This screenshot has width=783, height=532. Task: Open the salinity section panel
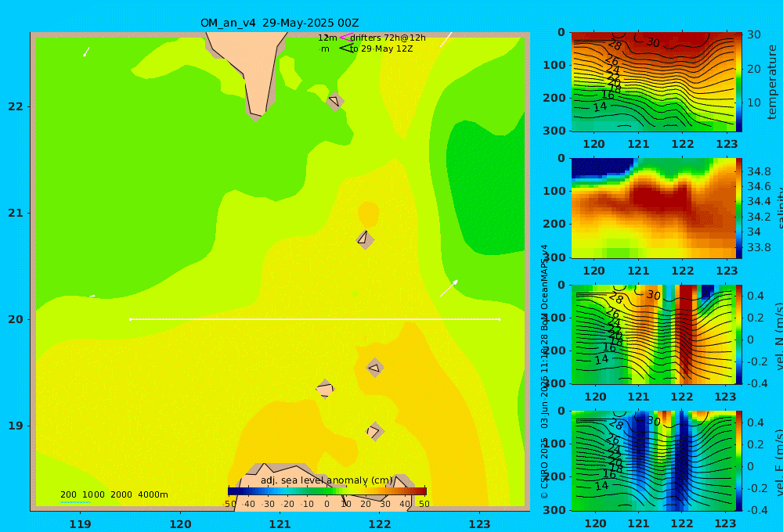coord(653,208)
